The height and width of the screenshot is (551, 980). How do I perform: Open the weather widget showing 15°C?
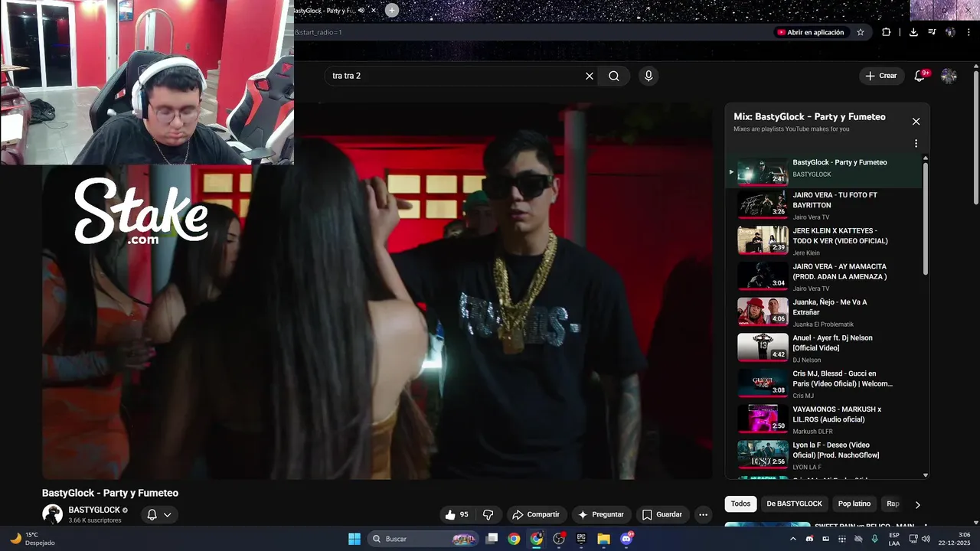coord(32,539)
